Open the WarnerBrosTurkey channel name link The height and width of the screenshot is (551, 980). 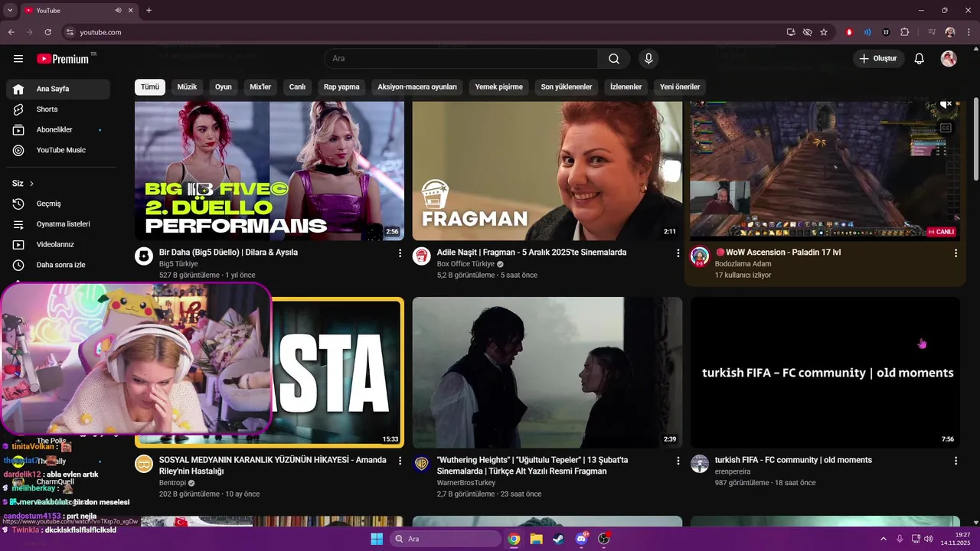click(x=466, y=483)
